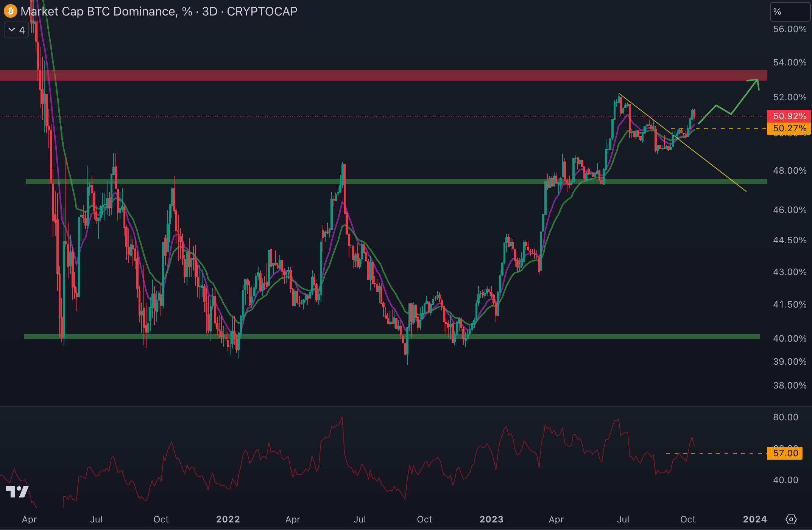This screenshot has height=530, width=812.
Task: Click the 2024 label on time axis
Action: (755, 519)
